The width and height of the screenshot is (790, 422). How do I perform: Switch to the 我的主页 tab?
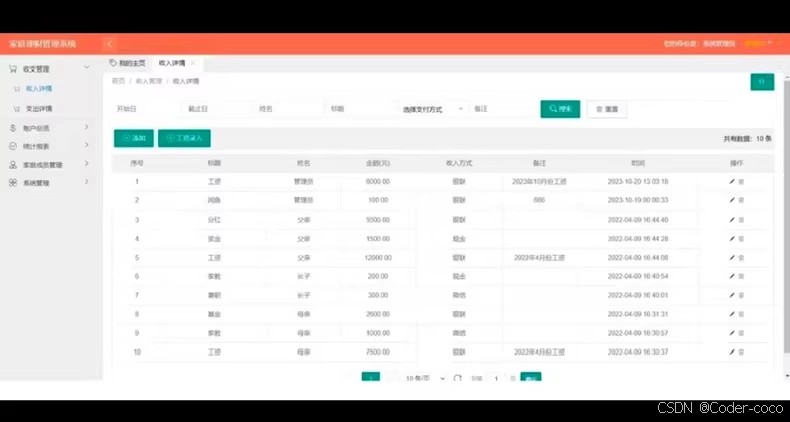pos(127,63)
